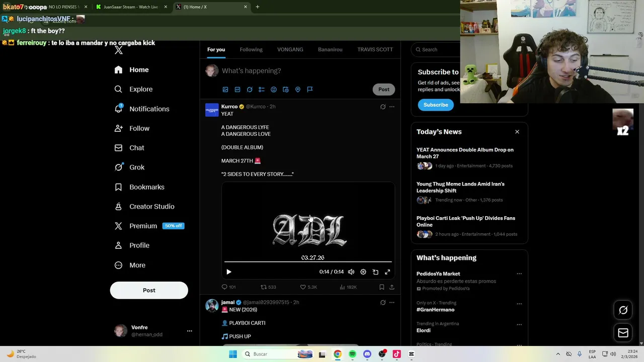Viewport: 644px width, 362px height.
Task: Open Grok from the sidebar
Action: [x=129, y=167]
